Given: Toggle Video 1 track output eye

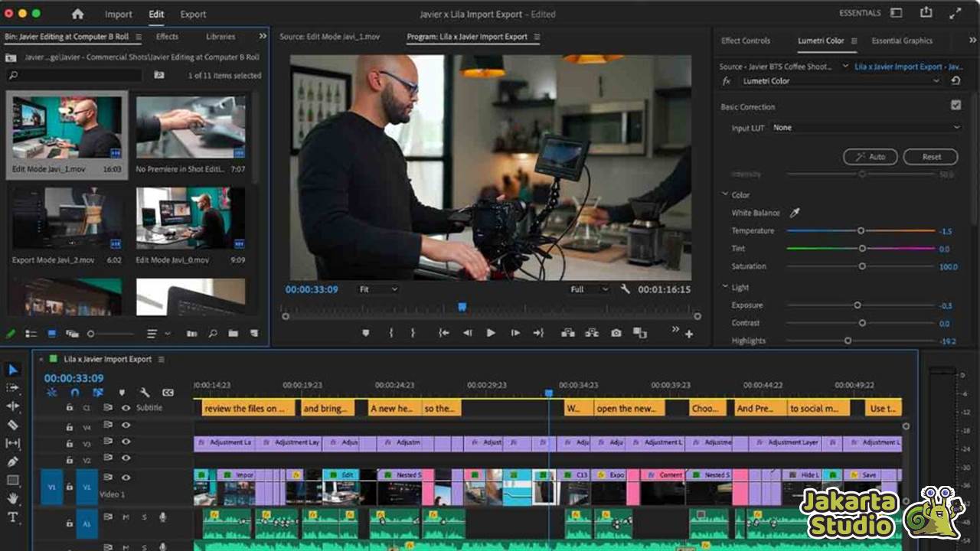Looking at the screenshot, I should [126, 478].
